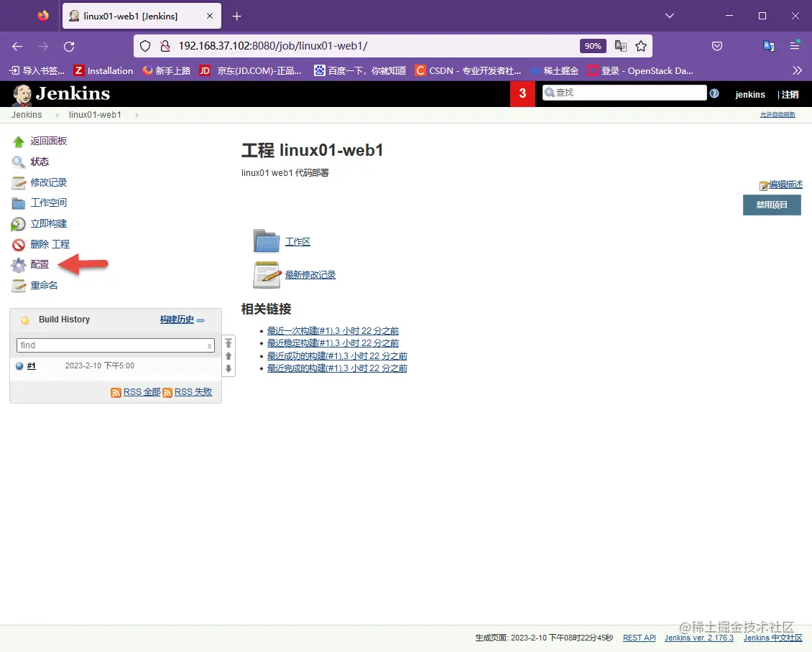Click the clock 立即构建 build now icon
Screen dimensions: 812x652
pos(18,224)
